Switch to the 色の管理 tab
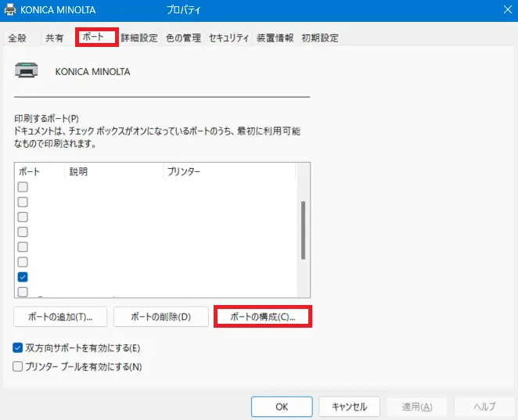The image size is (518, 420). pos(183,38)
